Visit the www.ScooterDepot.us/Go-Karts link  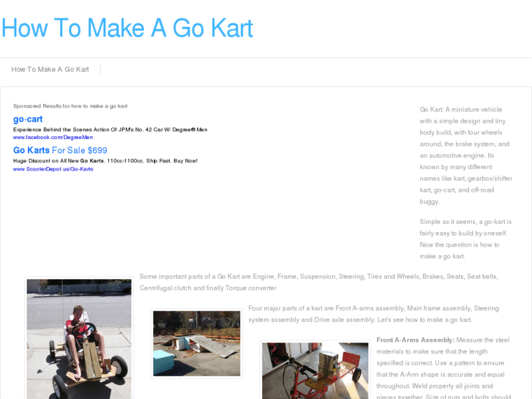point(53,169)
